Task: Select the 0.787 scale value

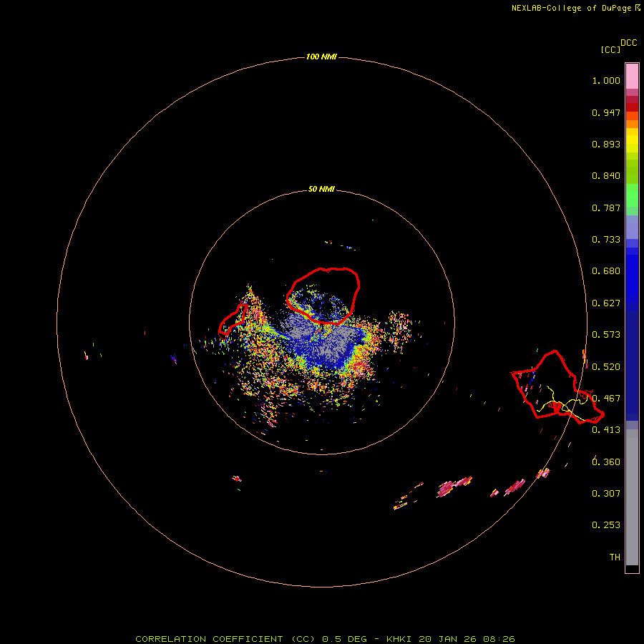Action: (606, 208)
